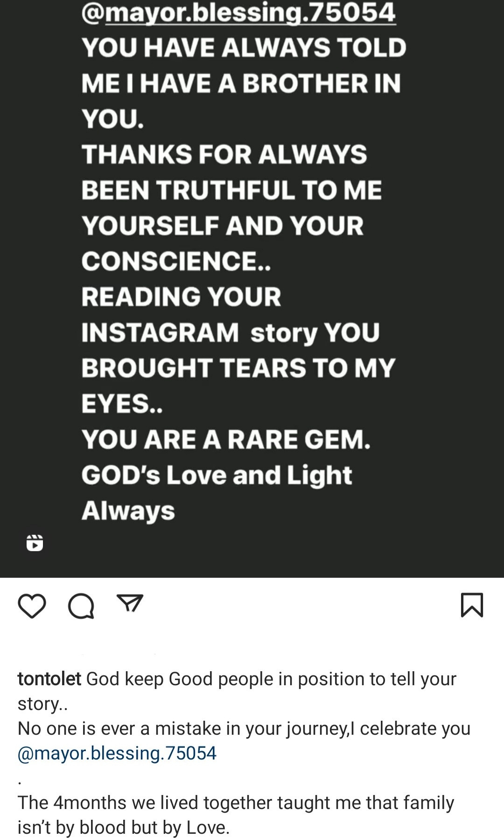Save the post with the bookmark icon
The width and height of the screenshot is (504, 838).
click(x=472, y=605)
